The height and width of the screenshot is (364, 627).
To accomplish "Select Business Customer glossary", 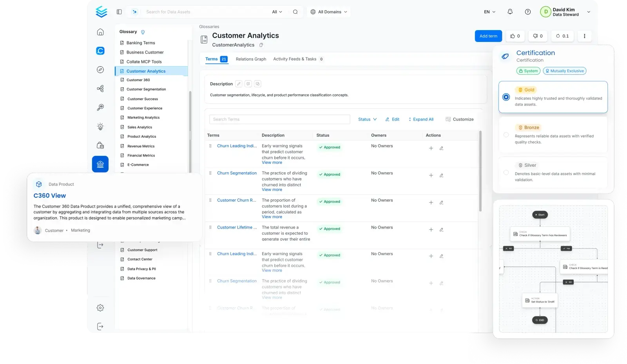I will (145, 52).
